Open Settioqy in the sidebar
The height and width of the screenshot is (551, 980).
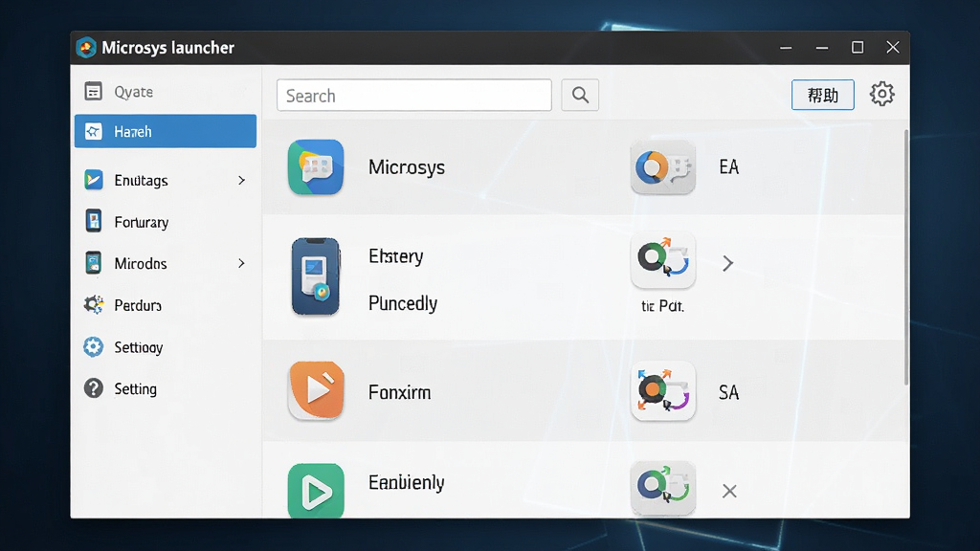165,346
